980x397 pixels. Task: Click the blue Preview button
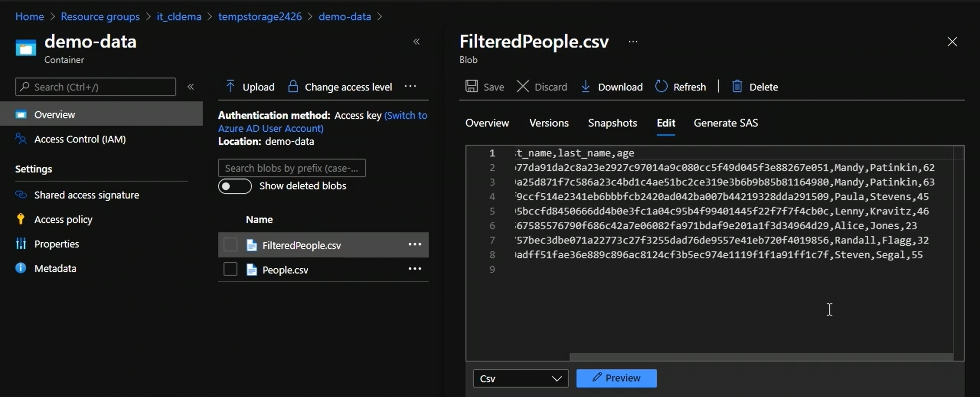pos(616,378)
